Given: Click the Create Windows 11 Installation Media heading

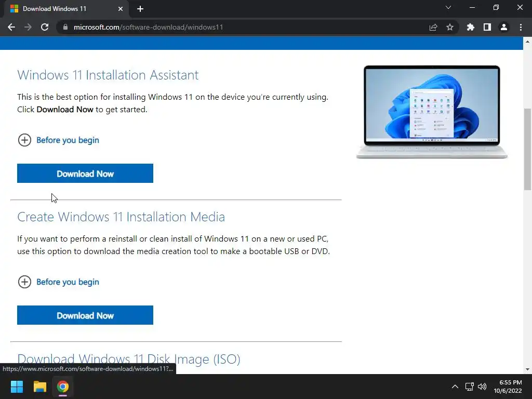Looking at the screenshot, I should [121, 217].
